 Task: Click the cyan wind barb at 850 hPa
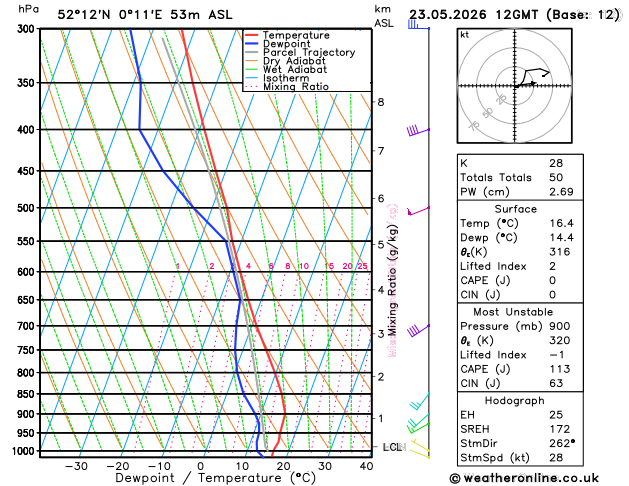pyautogui.click(x=420, y=401)
